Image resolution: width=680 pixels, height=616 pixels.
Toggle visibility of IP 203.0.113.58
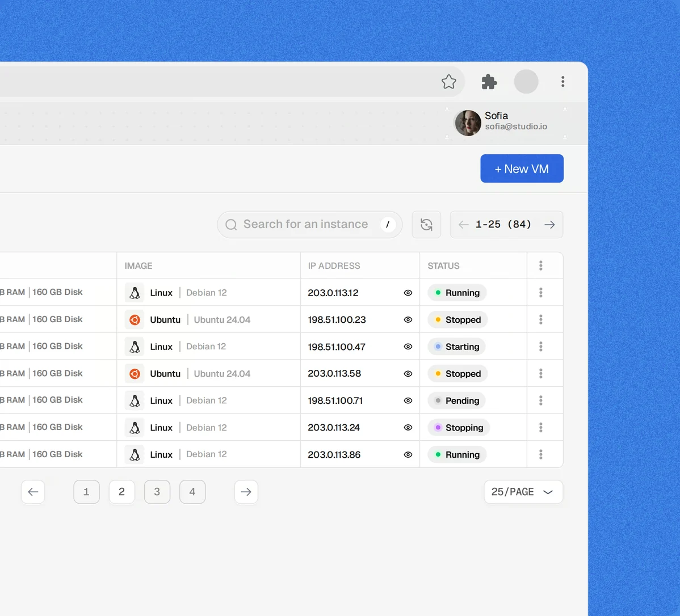[408, 374]
